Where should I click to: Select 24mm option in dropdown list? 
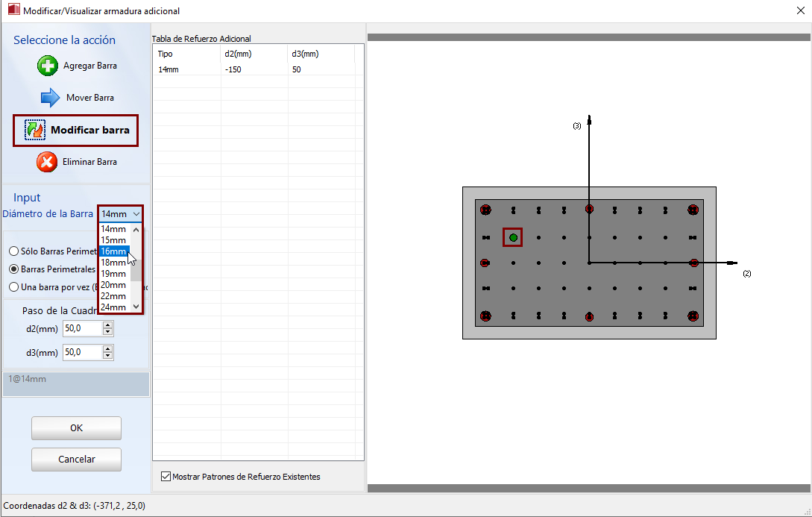pyautogui.click(x=113, y=307)
